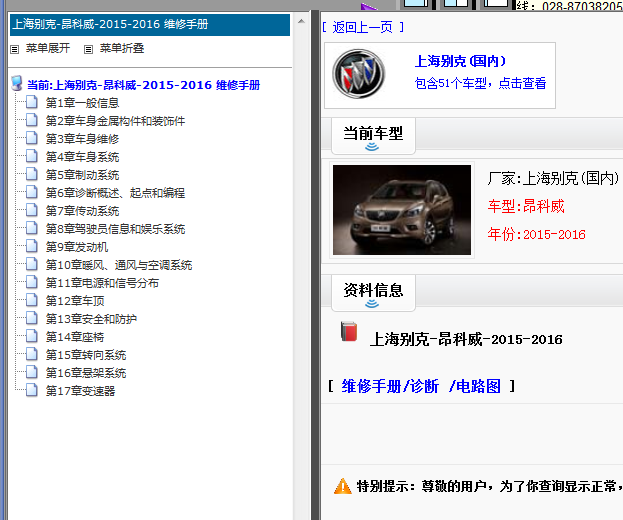Viewport: 623px width, 520px height.
Task: Select the 资料信息 tab
Action: [373, 292]
